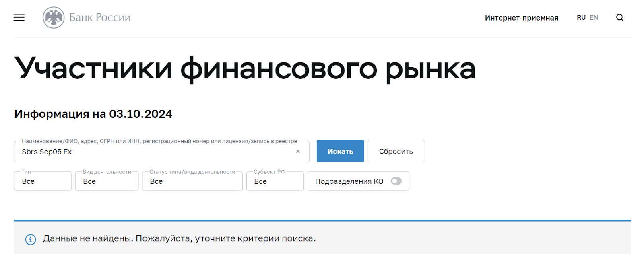Click the Искать button
The image size is (644, 263).
[340, 151]
